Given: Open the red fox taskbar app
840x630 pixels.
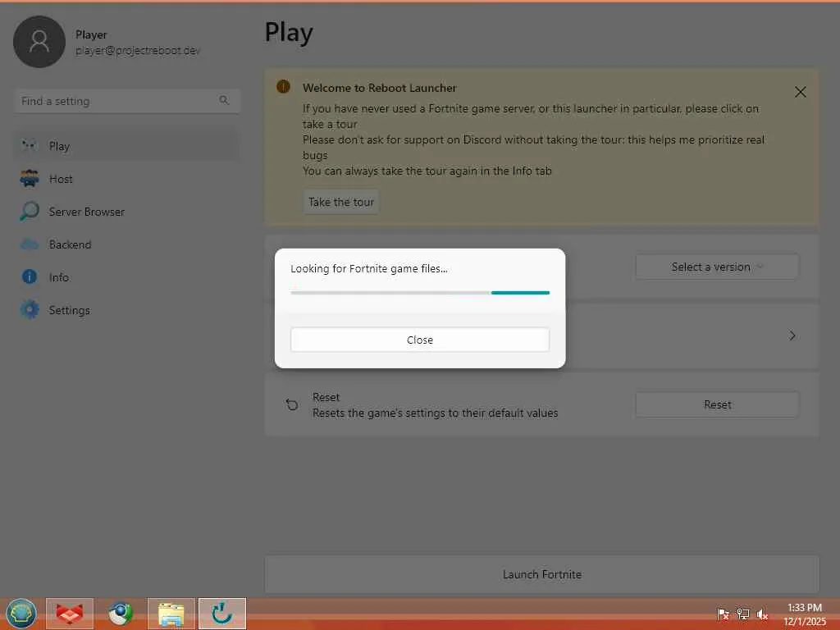Looking at the screenshot, I should pos(70,614).
